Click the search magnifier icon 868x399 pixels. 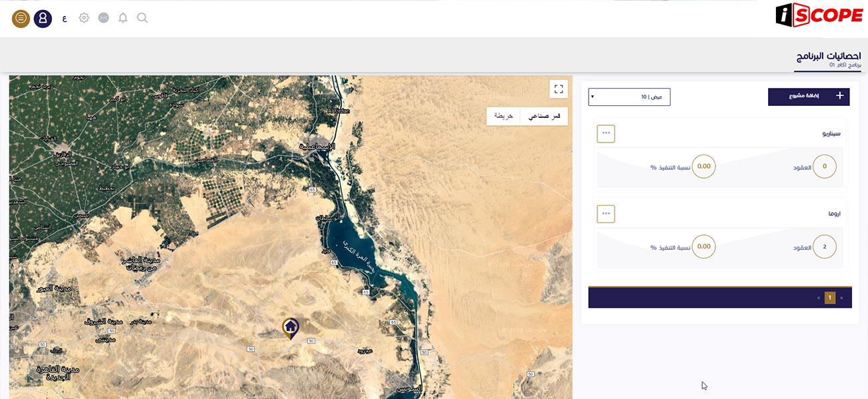tap(142, 18)
